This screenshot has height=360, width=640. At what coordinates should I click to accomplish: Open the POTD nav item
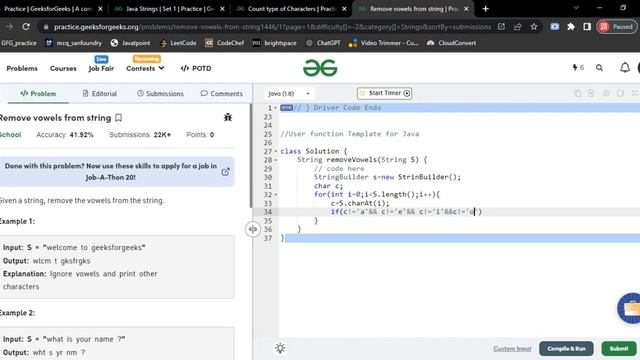pyautogui.click(x=196, y=68)
